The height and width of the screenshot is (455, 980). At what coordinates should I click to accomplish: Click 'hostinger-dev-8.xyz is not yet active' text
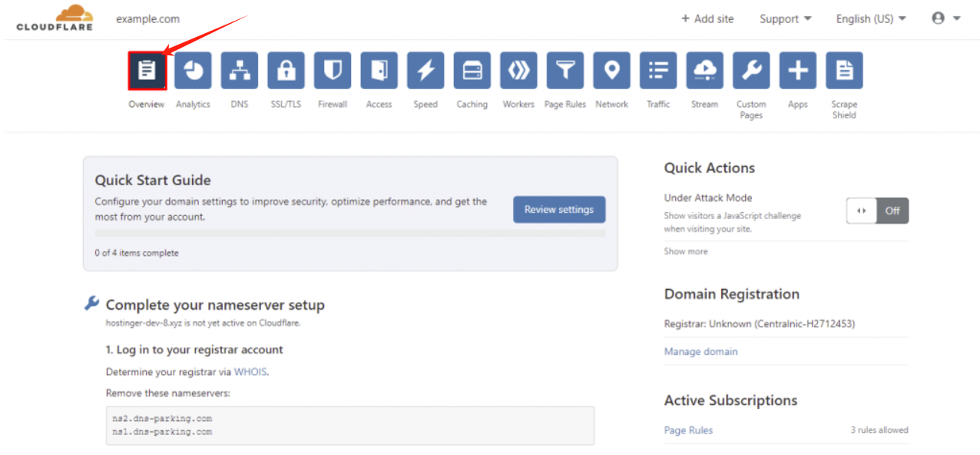(x=203, y=323)
